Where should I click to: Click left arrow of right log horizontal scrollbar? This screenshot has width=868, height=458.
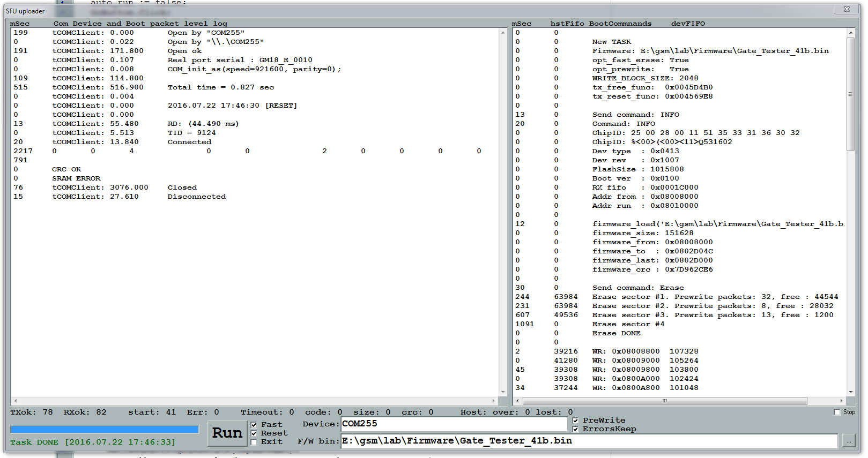point(518,401)
